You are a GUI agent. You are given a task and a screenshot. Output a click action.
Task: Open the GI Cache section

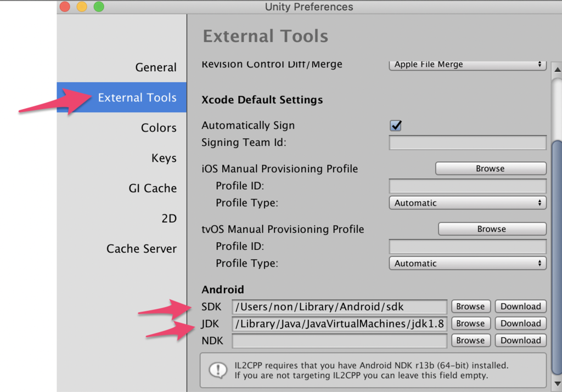[x=153, y=188]
